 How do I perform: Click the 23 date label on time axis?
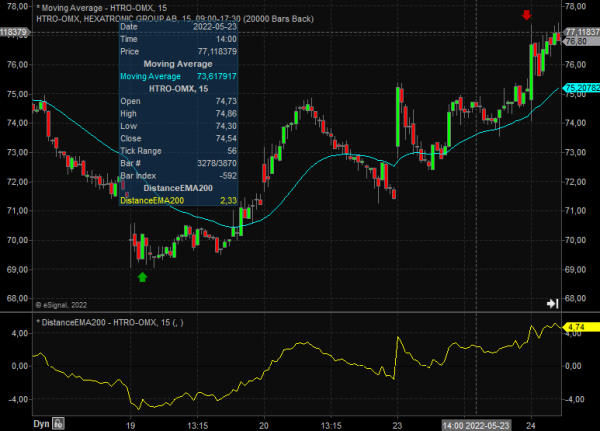397,425
